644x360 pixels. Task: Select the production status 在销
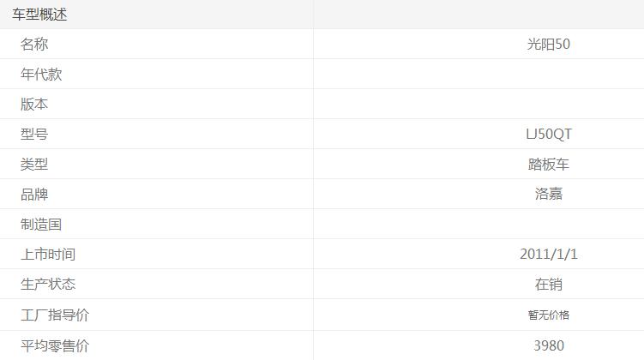pos(548,285)
